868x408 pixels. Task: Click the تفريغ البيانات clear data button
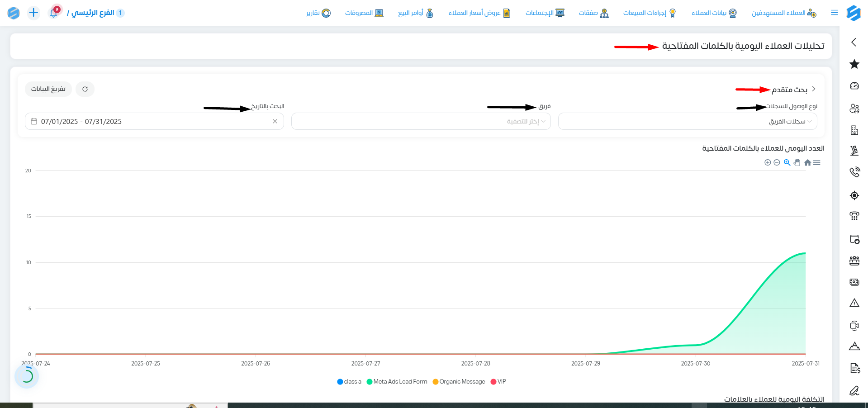(48, 89)
